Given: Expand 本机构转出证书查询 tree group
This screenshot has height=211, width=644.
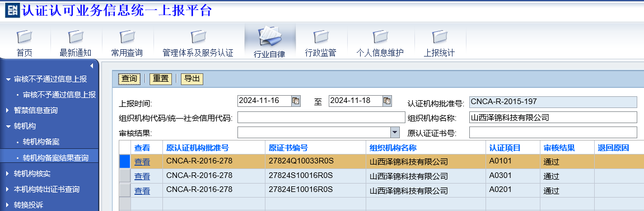Looking at the screenshot, I should (7, 190).
